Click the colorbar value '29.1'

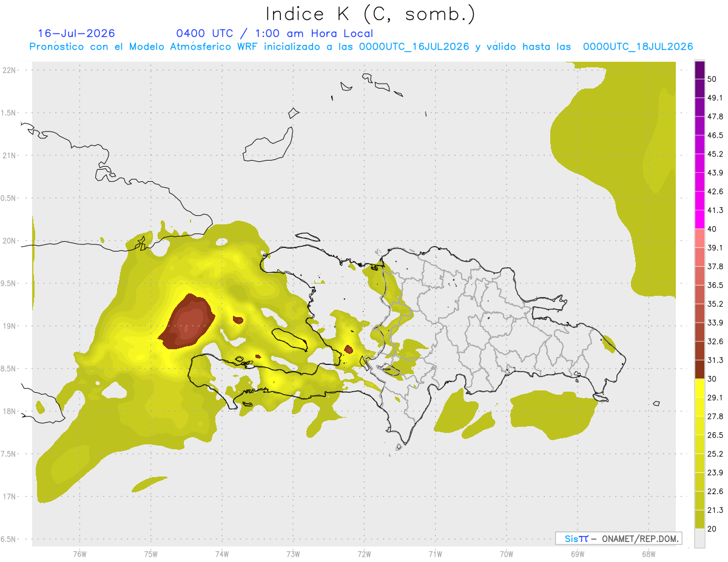[715, 398]
